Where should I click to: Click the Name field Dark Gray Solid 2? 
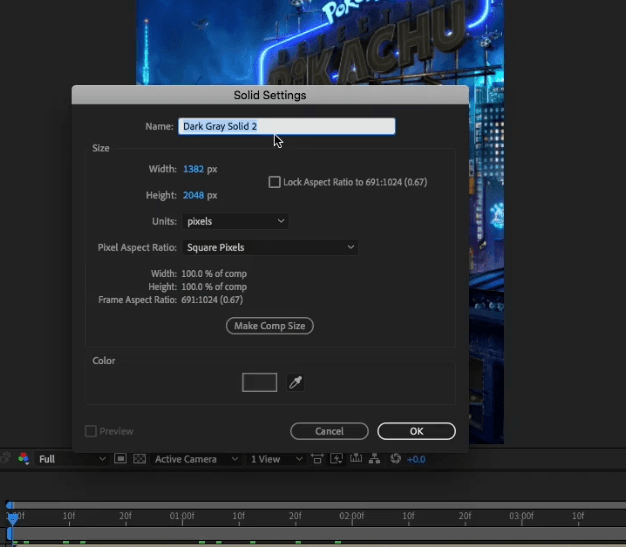(x=287, y=126)
